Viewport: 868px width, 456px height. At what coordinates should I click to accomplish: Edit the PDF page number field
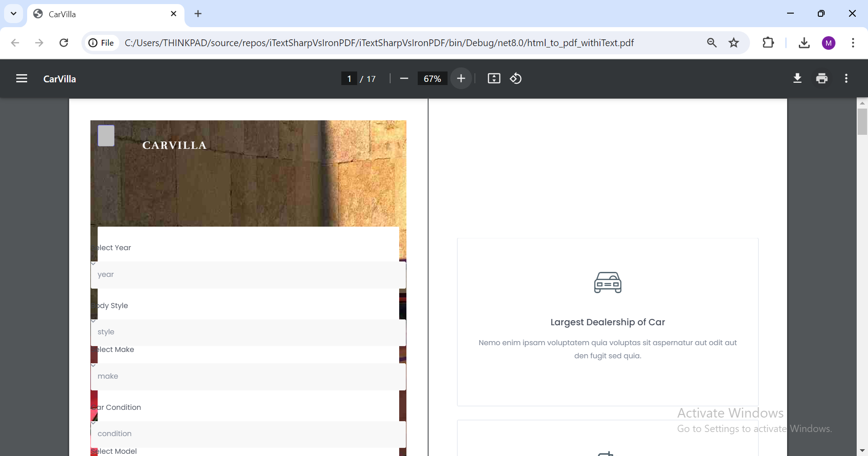point(349,79)
